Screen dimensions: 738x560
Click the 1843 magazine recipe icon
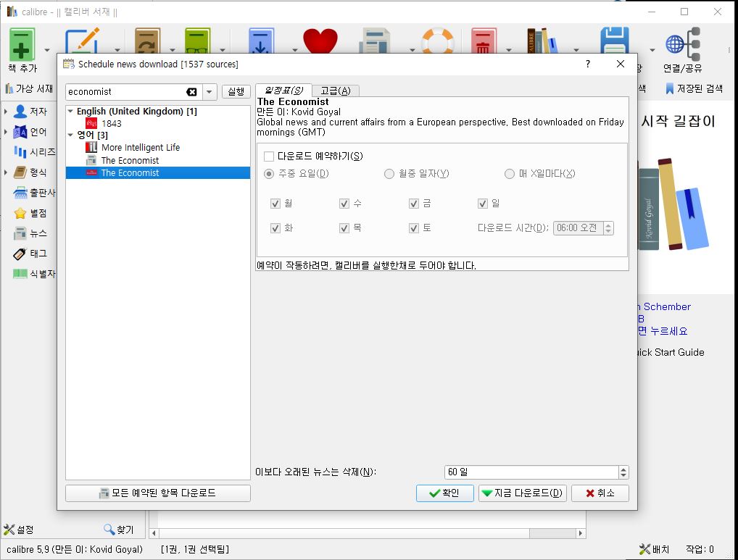point(91,123)
